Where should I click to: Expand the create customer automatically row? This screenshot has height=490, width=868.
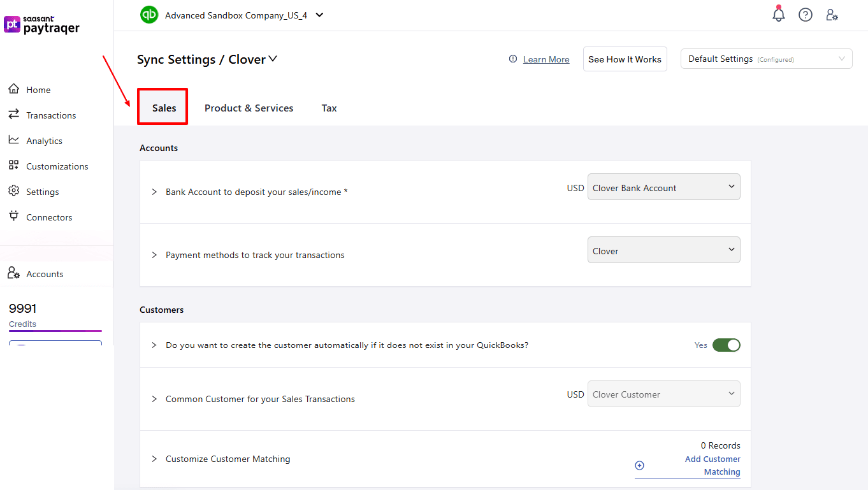(154, 345)
